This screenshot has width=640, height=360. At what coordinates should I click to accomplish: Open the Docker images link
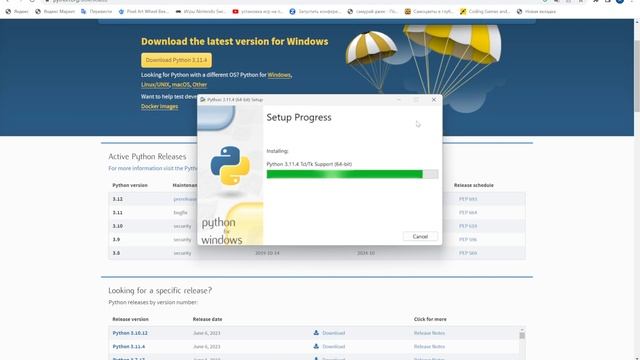(x=160, y=106)
